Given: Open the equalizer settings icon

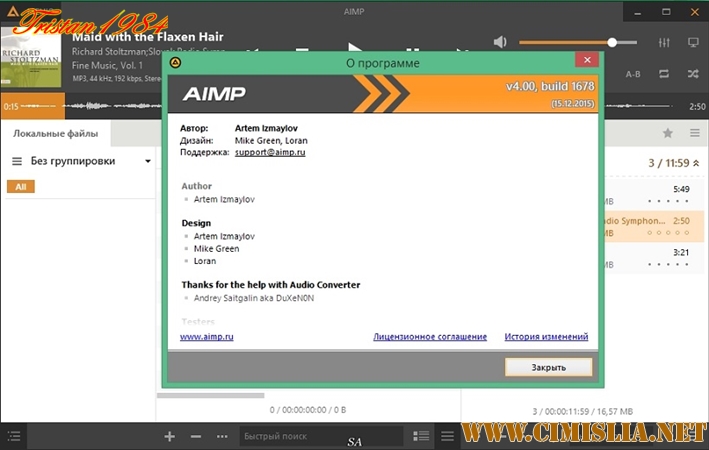Looking at the screenshot, I should click(x=664, y=43).
